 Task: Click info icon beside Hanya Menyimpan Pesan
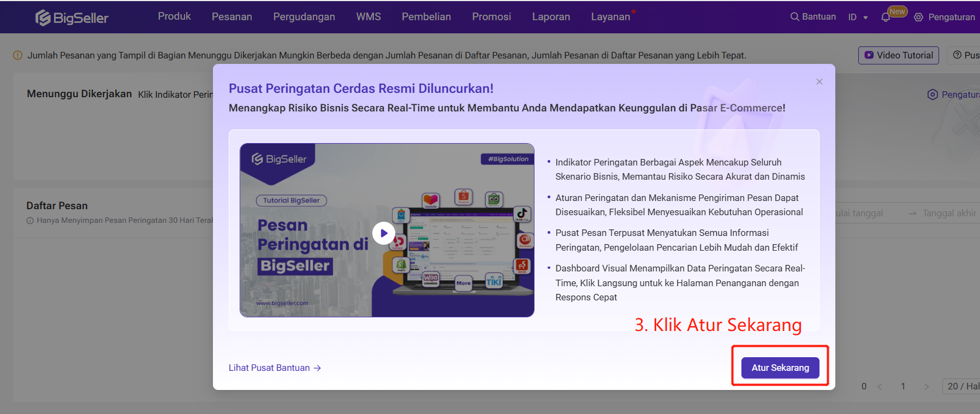click(30, 221)
